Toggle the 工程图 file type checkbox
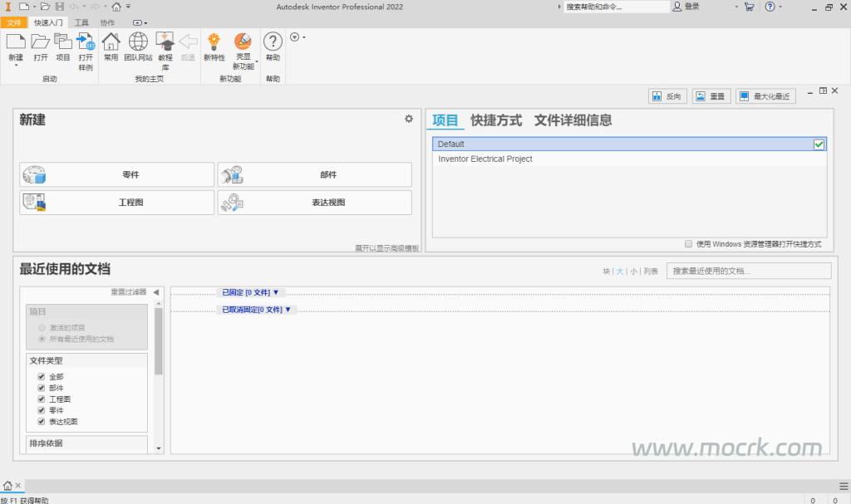Screen dimensions: 851x504 pyautogui.click(x=41, y=399)
